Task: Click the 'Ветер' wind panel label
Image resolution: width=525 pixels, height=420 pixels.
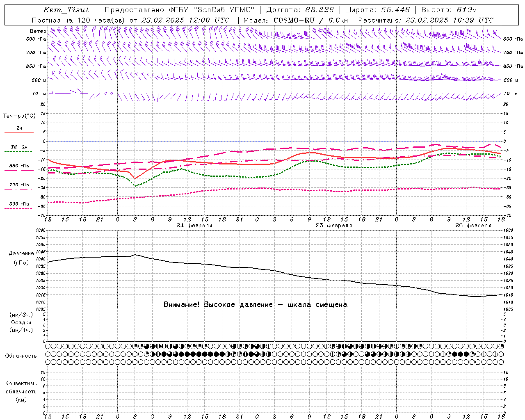Action: 38,31
